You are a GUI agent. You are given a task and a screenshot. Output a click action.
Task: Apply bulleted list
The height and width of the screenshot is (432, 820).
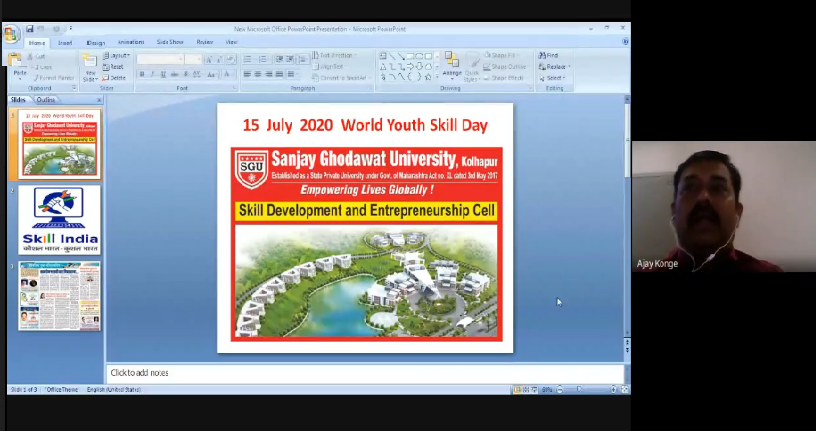tap(249, 60)
